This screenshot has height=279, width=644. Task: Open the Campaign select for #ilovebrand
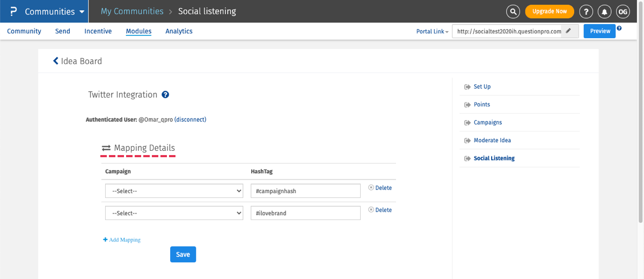click(174, 213)
